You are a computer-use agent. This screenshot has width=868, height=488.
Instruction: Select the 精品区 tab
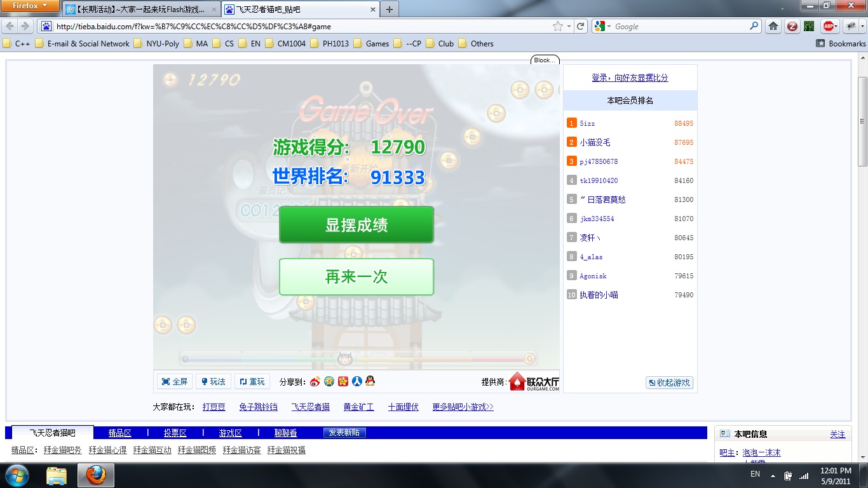119,433
